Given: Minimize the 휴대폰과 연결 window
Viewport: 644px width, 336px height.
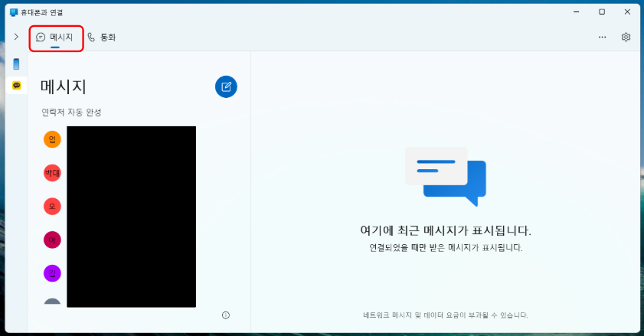Looking at the screenshot, I should coord(577,12).
